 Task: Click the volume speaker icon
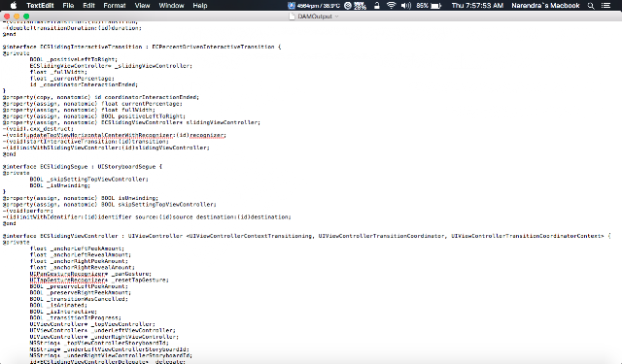[406, 6]
